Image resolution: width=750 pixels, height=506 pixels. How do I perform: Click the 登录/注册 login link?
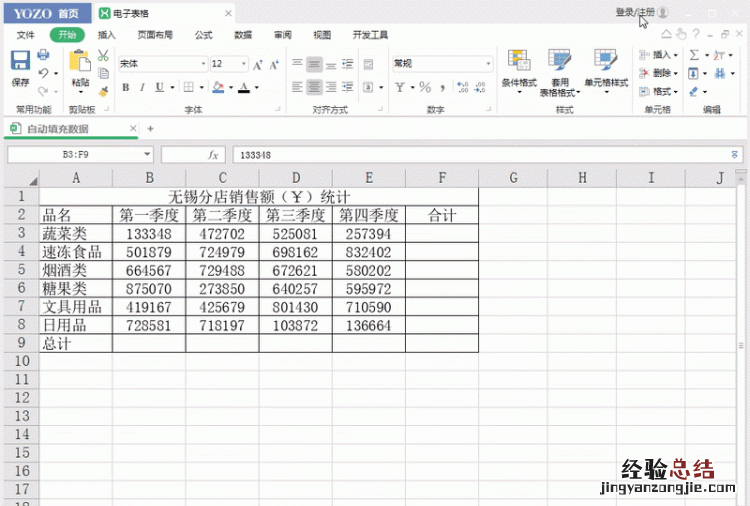tap(635, 12)
